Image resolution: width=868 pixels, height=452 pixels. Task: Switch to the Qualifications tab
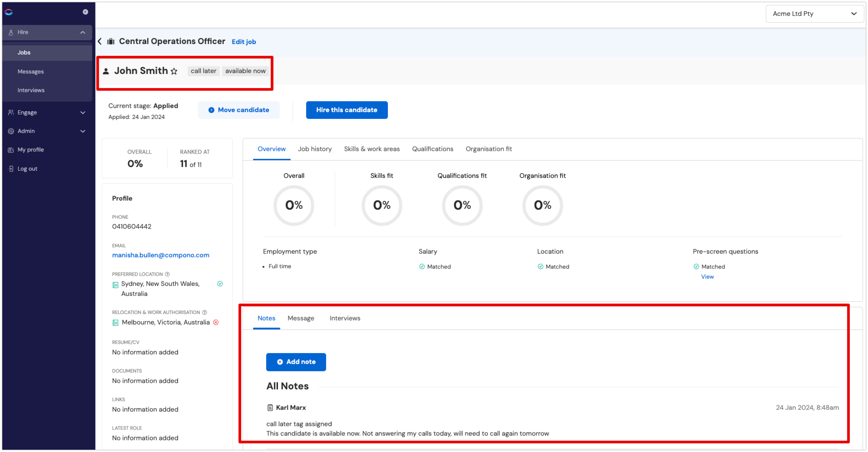tap(433, 149)
